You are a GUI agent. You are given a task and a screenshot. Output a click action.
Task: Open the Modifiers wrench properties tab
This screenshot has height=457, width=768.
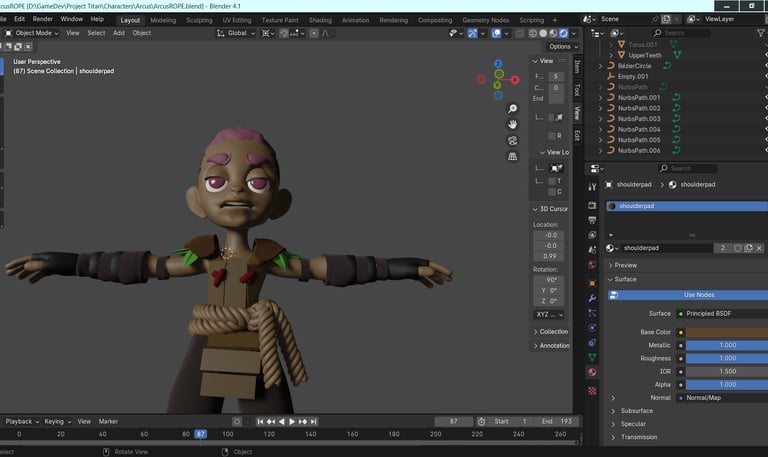592,298
